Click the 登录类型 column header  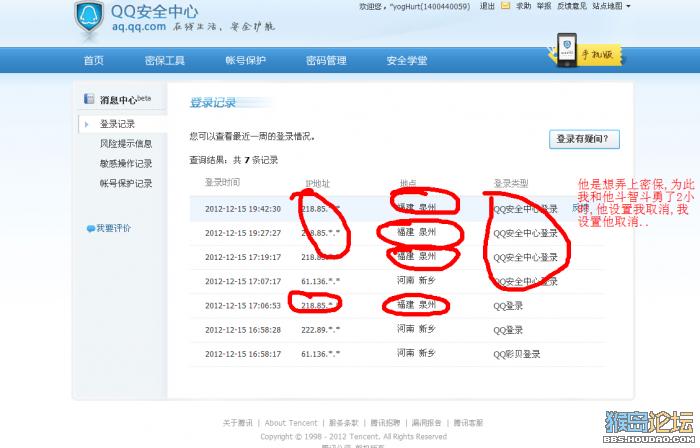511,183
